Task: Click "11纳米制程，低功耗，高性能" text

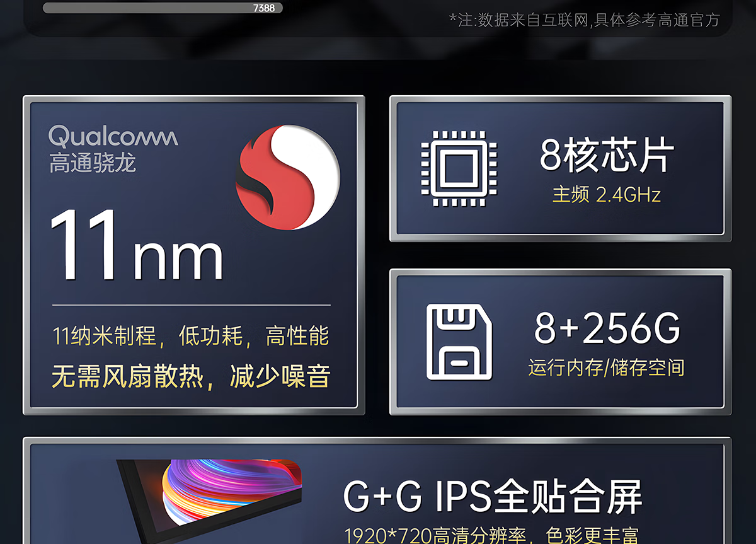Action: click(x=191, y=336)
